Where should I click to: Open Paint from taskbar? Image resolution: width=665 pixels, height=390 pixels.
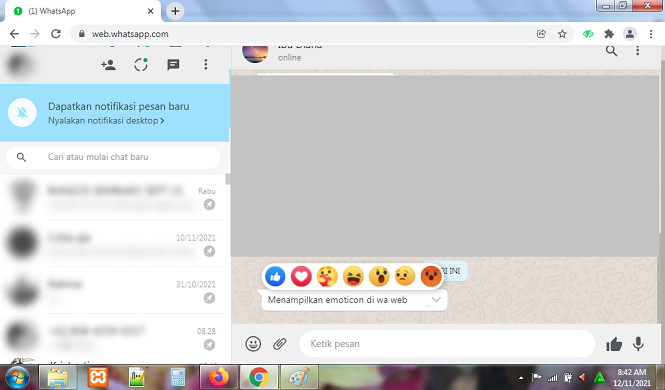pos(299,377)
